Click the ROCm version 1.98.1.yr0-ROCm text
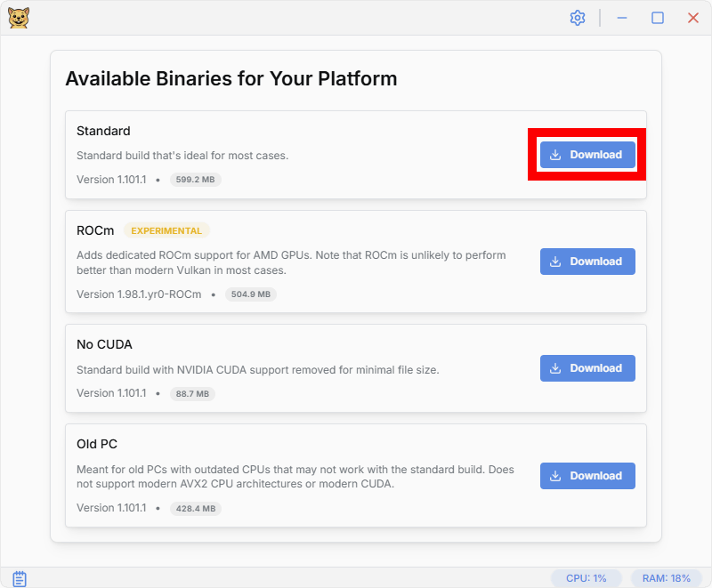The height and width of the screenshot is (588, 712). coord(139,294)
